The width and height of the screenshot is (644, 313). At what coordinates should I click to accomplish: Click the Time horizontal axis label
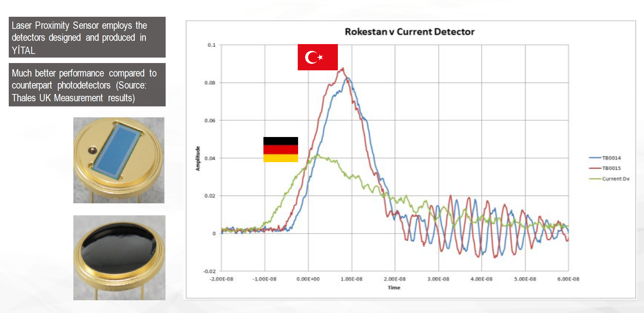pos(394,287)
